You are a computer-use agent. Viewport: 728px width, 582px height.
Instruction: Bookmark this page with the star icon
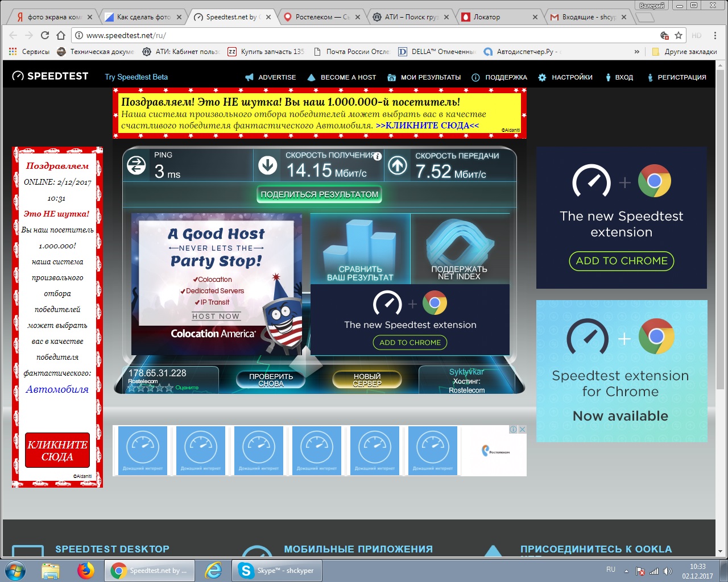point(679,35)
